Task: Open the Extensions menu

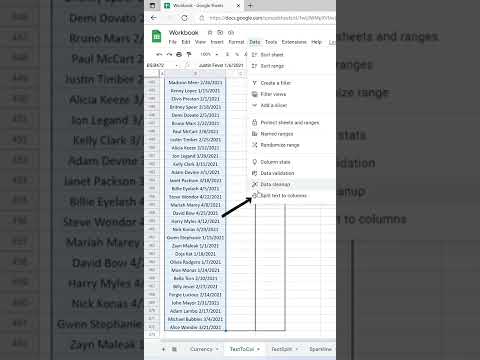Action: [294, 42]
